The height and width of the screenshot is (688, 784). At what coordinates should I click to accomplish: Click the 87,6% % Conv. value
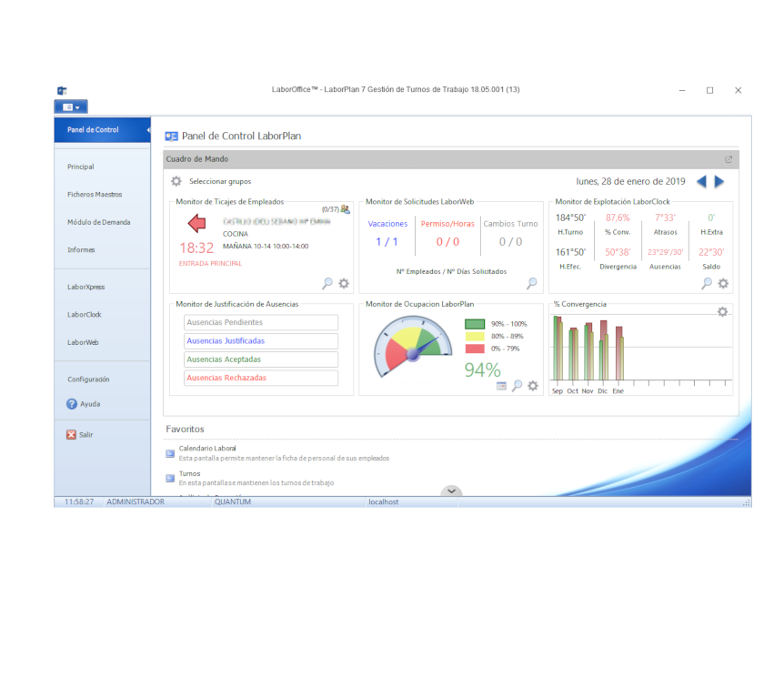[618, 218]
